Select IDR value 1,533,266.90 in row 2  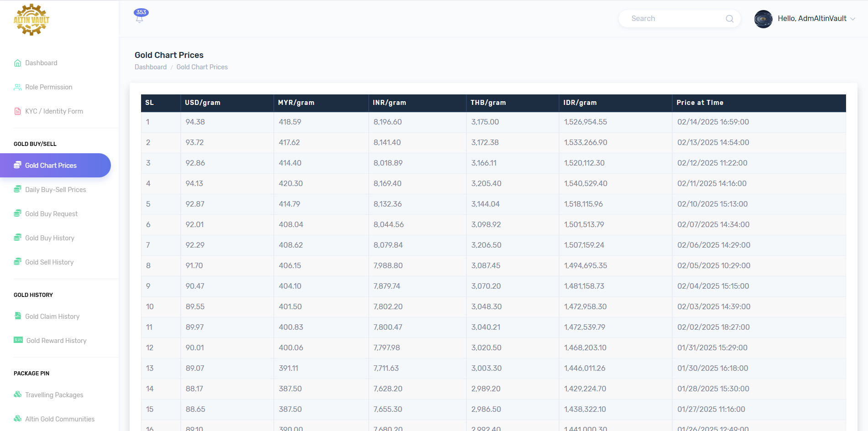point(586,142)
